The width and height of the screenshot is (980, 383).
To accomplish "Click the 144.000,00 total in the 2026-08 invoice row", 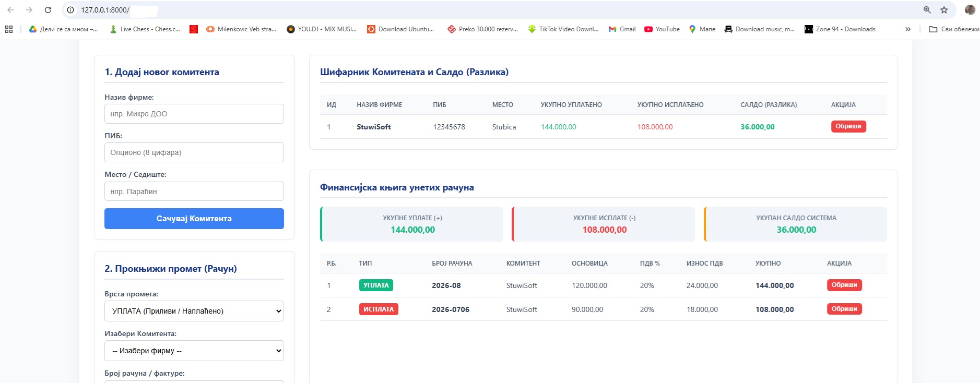I will pos(775,285).
